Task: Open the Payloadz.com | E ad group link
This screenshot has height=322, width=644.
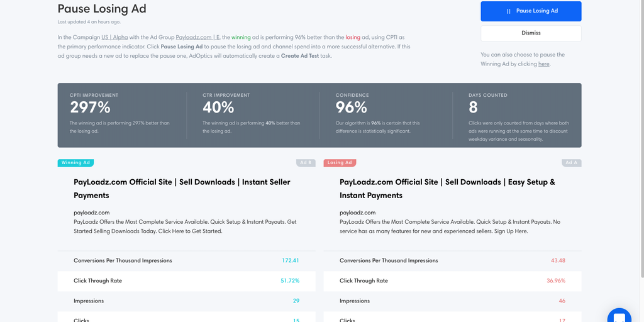Action: pos(197,37)
